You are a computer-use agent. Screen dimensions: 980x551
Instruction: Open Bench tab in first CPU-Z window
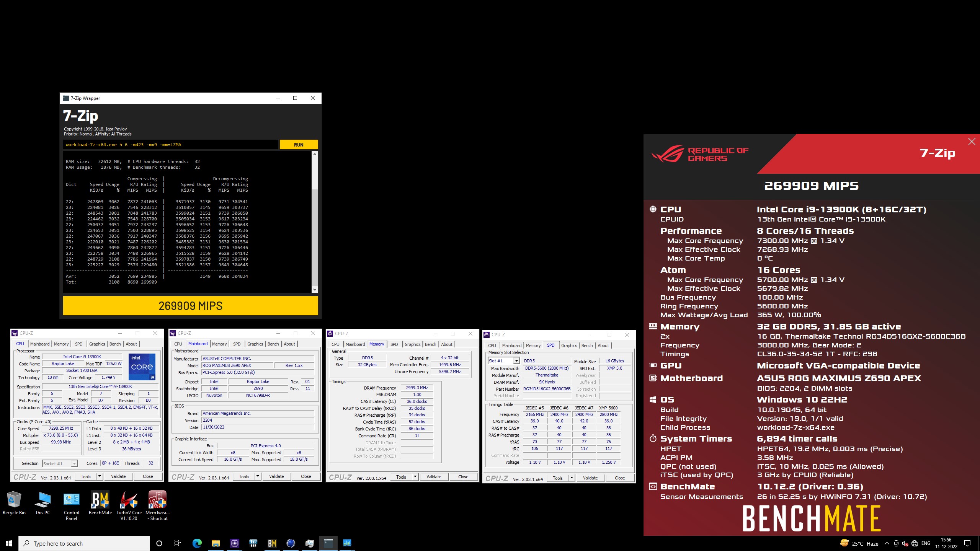point(115,344)
